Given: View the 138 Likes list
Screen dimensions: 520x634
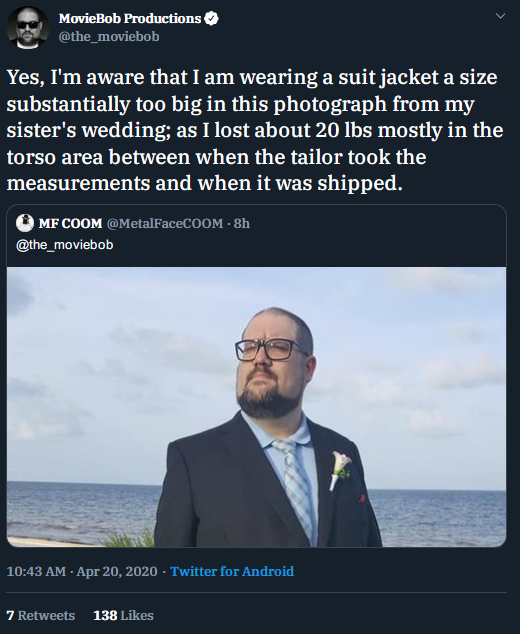Looking at the screenshot, I should point(123,615).
